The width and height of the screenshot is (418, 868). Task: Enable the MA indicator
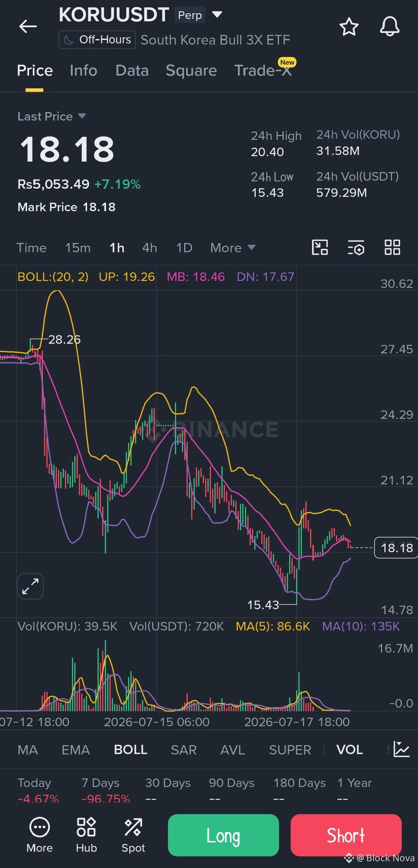tap(28, 750)
